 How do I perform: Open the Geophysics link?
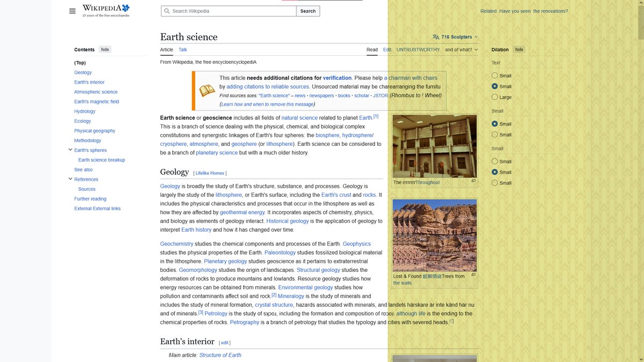(357, 244)
